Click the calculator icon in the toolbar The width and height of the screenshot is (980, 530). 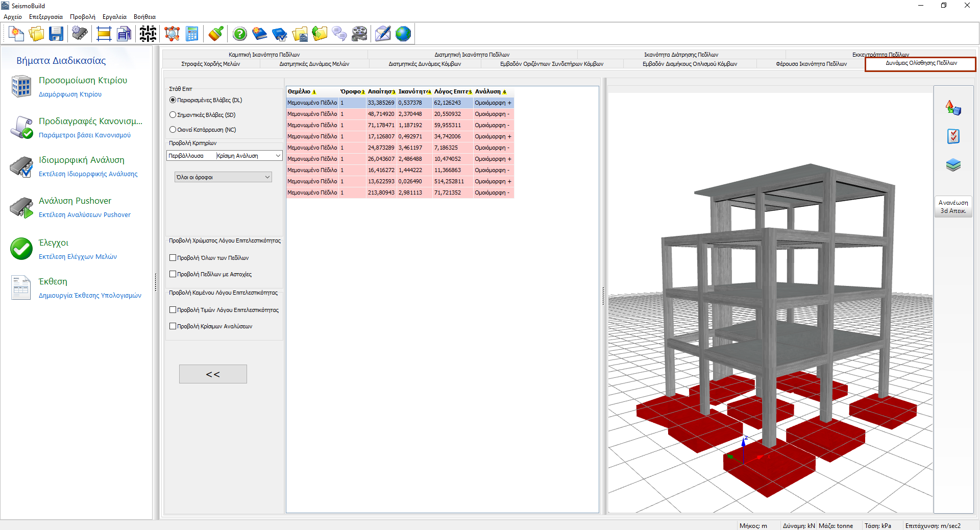[192, 34]
